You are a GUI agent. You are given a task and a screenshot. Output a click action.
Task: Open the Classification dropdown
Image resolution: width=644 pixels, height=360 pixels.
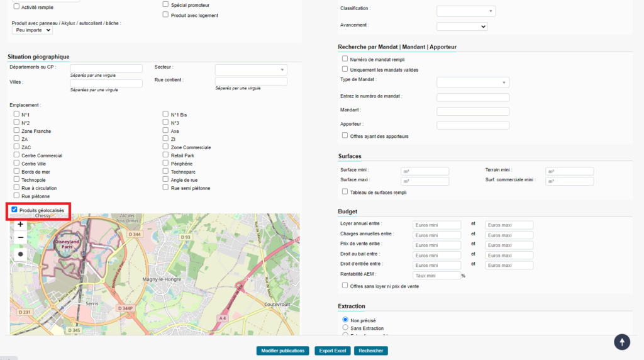point(466,11)
